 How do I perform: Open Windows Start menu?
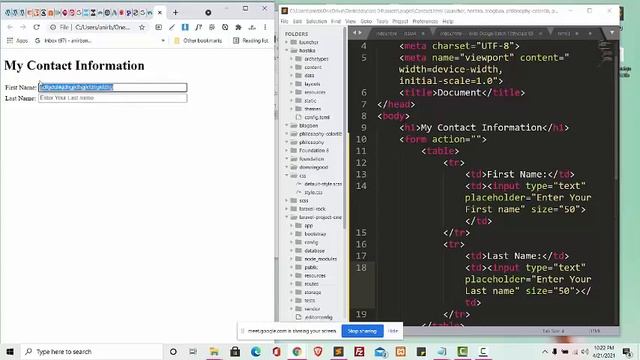[10, 351]
